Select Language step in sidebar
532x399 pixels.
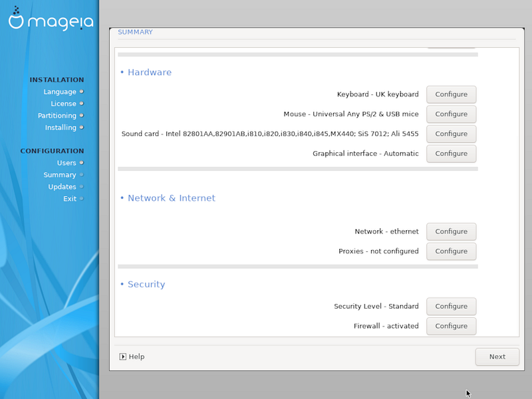(60, 92)
